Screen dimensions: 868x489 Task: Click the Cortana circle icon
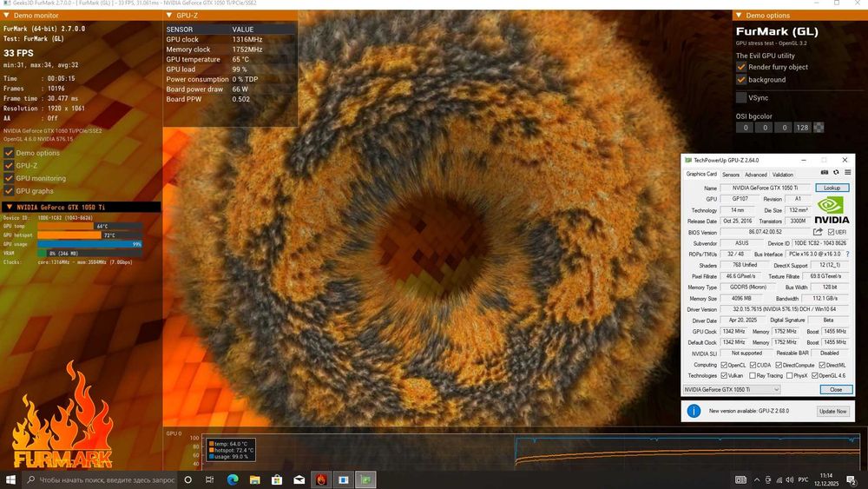[187, 479]
